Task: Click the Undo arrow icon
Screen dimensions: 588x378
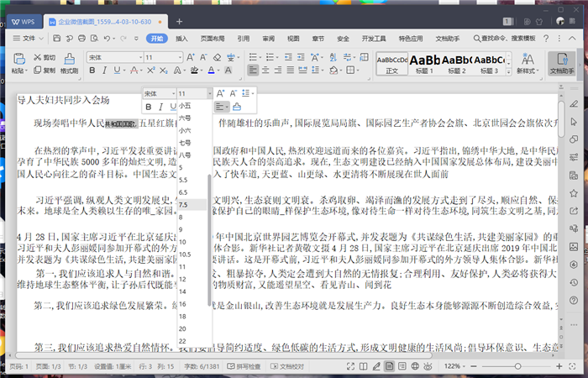Action: click(108, 39)
